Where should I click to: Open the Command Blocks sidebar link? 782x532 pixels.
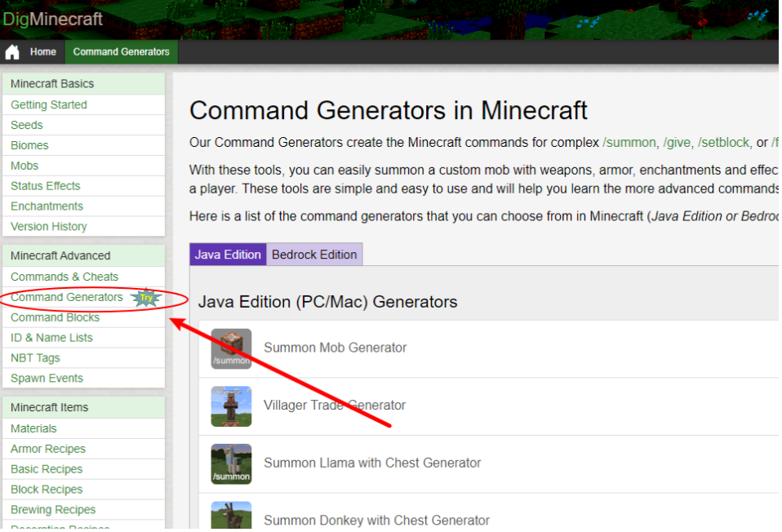(55, 317)
